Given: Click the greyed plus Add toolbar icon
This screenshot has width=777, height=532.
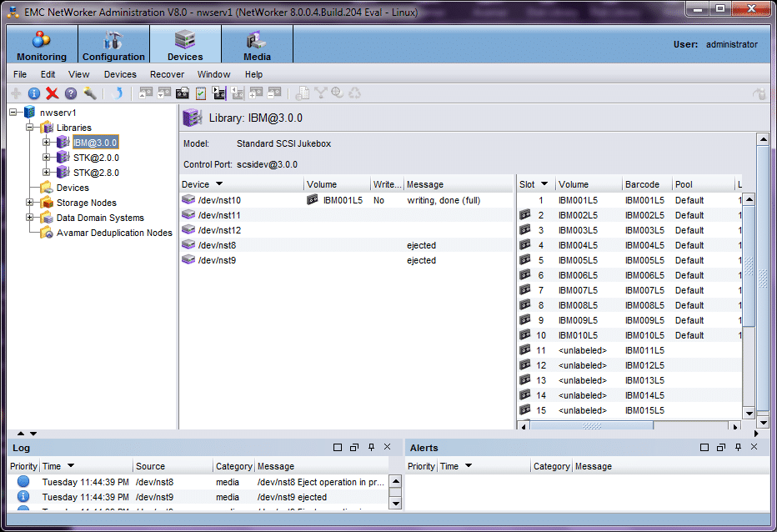Looking at the screenshot, I should click(16, 93).
